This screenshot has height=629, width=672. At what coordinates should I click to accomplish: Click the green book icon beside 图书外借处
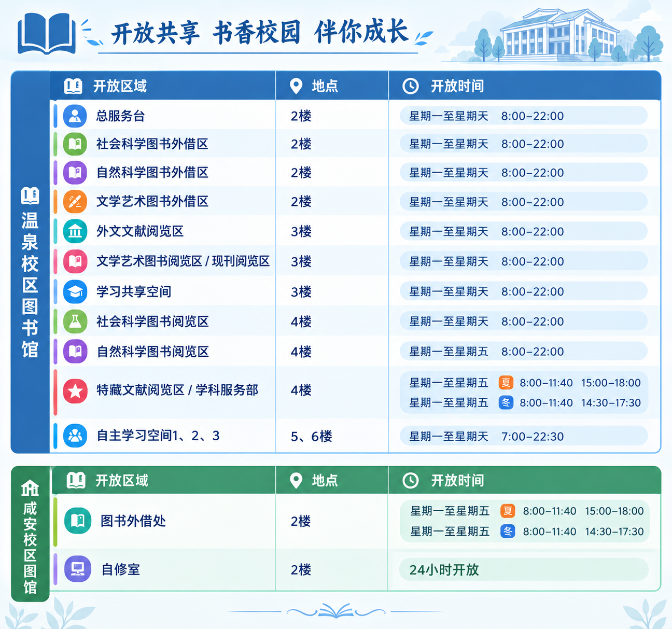(x=78, y=521)
